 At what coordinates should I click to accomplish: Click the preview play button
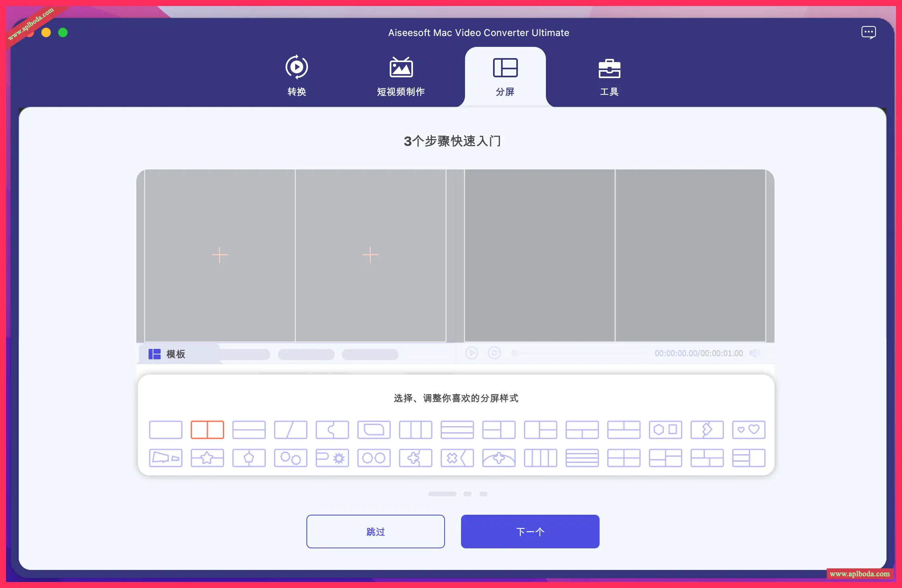coord(471,353)
